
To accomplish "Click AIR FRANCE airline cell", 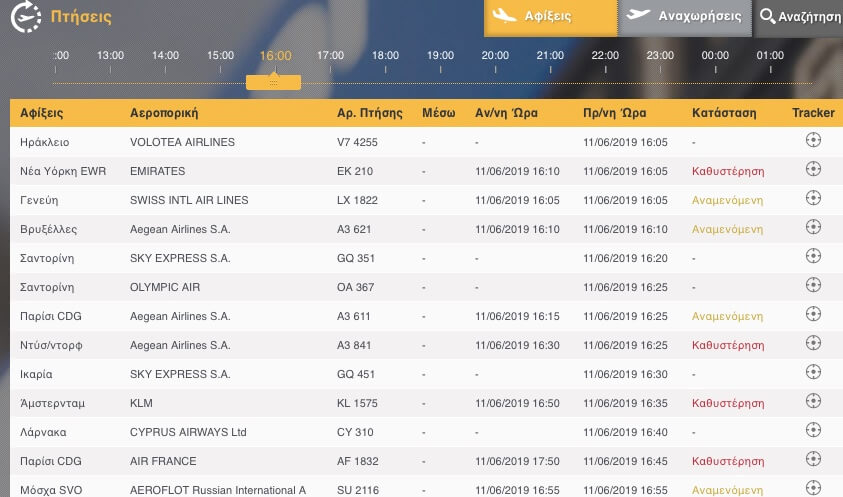I will point(163,461).
